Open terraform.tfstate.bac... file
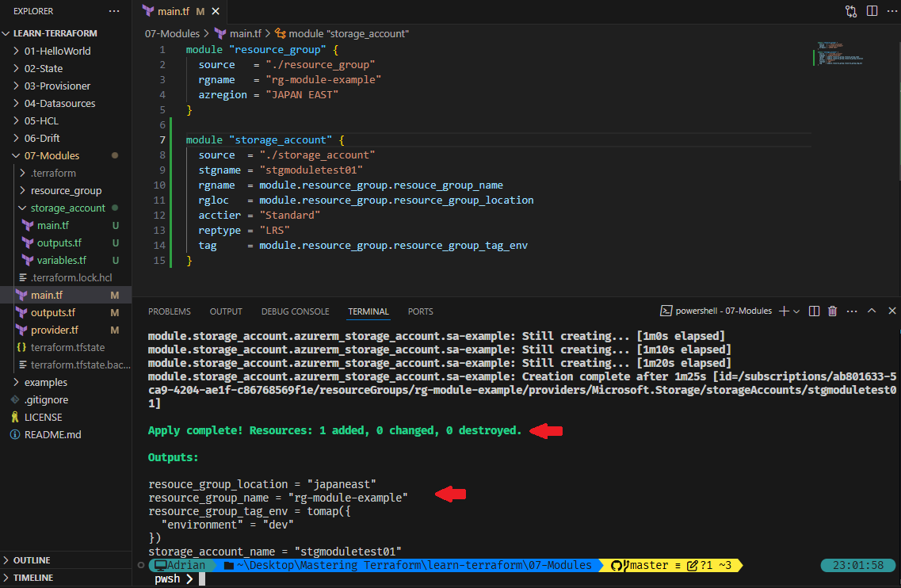 point(81,365)
